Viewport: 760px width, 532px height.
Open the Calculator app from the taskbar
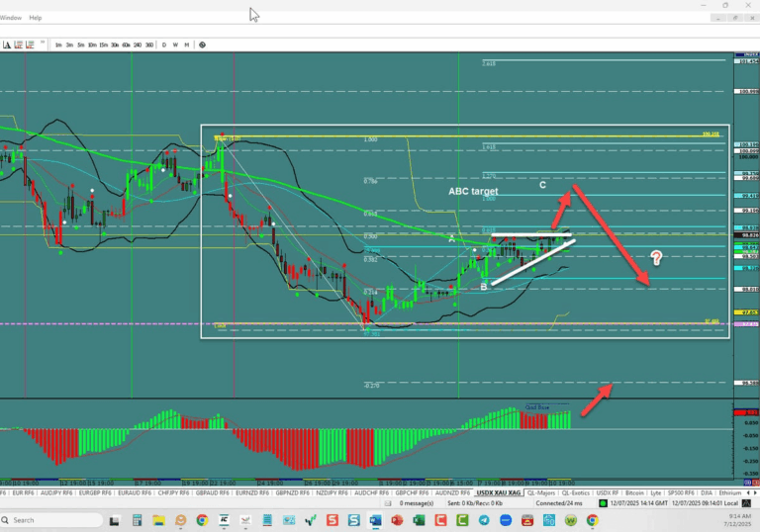point(137,520)
